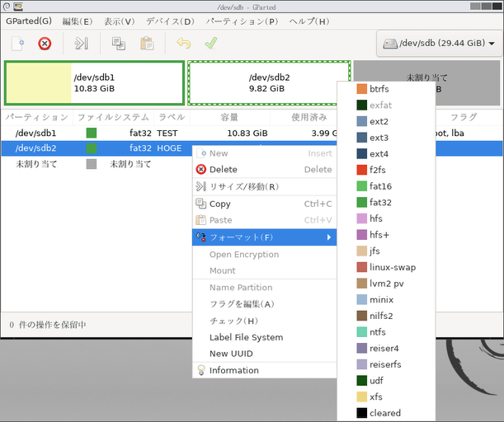This screenshot has width=504, height=422.
Task: Click the Copy partition toolbar icon
Action: 119,44
